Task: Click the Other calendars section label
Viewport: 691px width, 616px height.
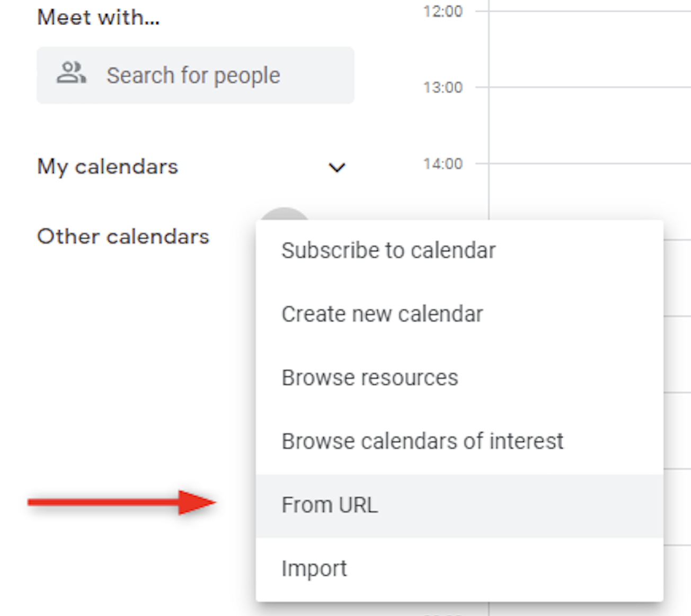Action: coord(123,236)
